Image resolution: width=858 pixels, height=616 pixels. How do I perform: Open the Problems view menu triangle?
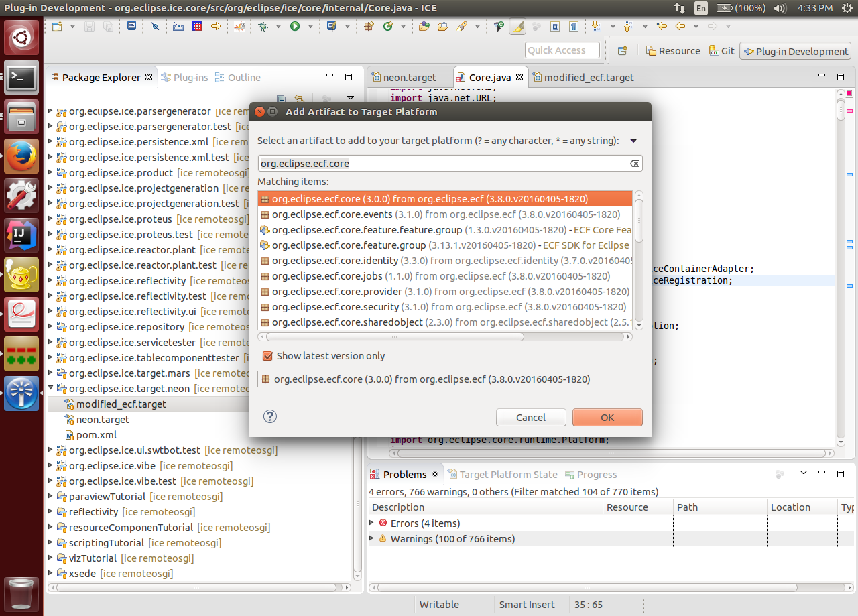click(804, 473)
